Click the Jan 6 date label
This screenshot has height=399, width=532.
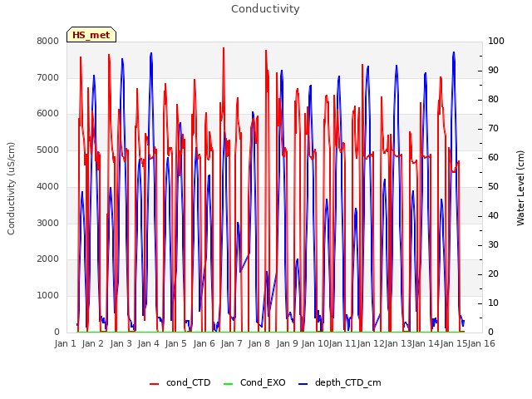point(204,343)
